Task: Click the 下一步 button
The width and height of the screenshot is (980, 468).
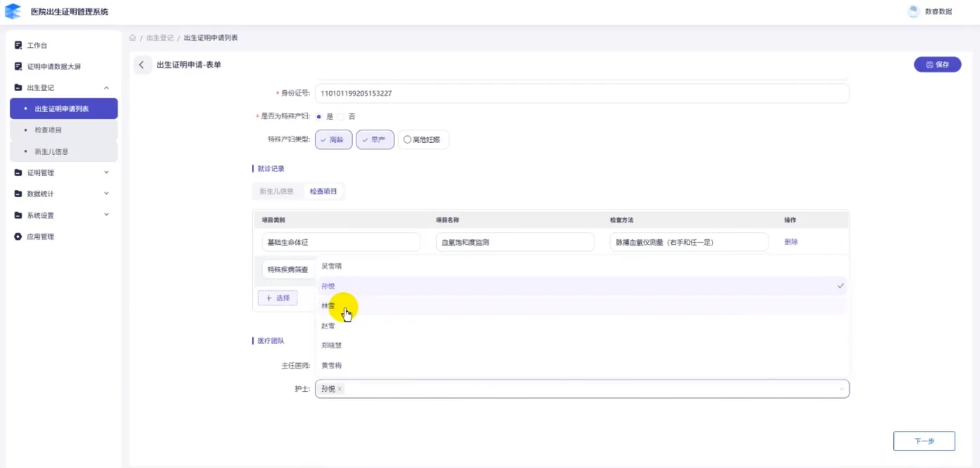Action: coord(924,441)
